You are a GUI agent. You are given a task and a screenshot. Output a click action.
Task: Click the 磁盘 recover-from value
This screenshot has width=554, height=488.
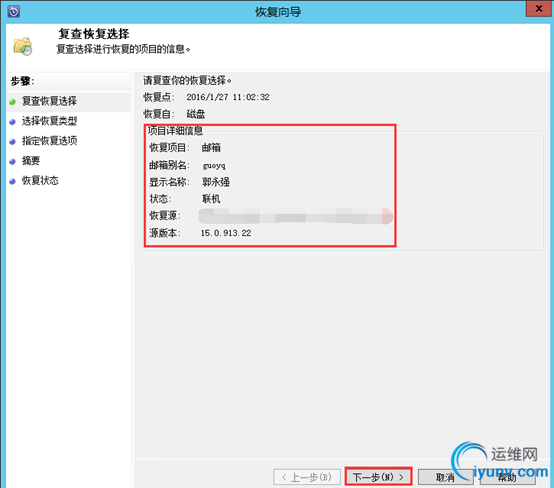click(x=196, y=114)
